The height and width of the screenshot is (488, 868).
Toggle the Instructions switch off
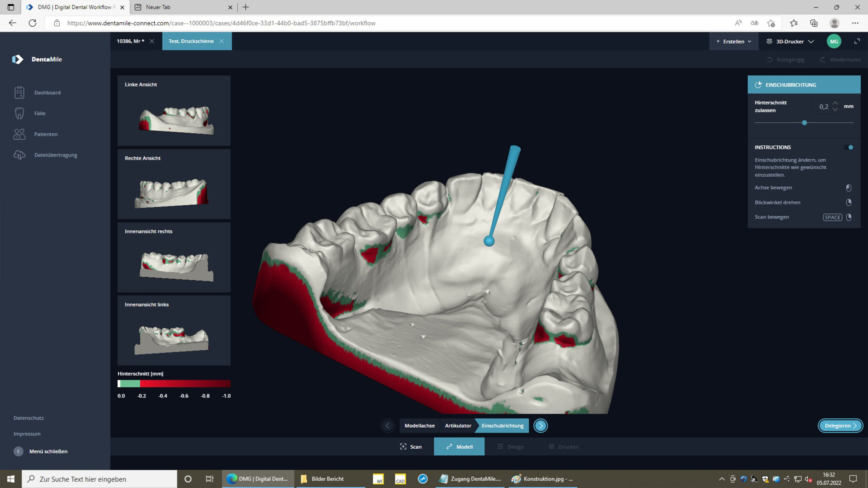click(849, 147)
